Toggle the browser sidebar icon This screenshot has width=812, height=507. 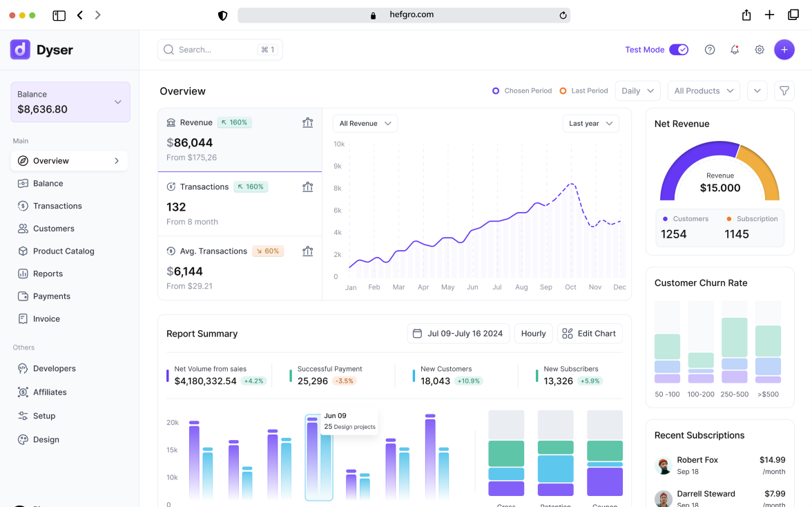click(59, 15)
